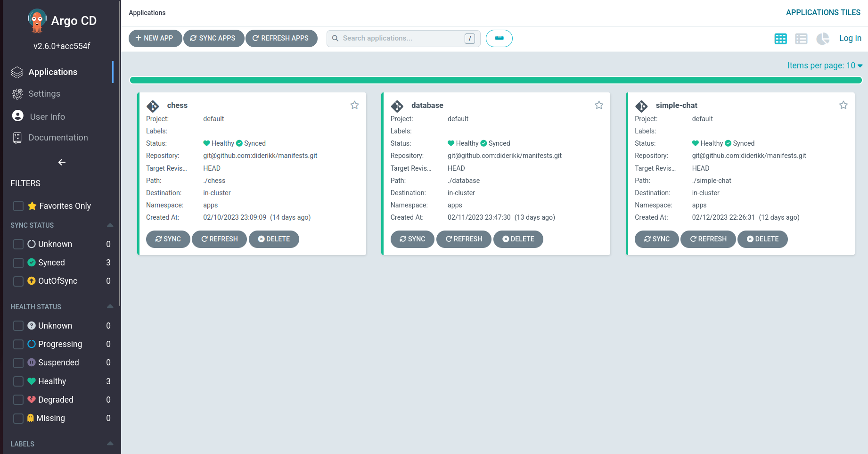This screenshot has height=454, width=868.
Task: Click the Argo CD octopus logo
Action: click(x=37, y=21)
